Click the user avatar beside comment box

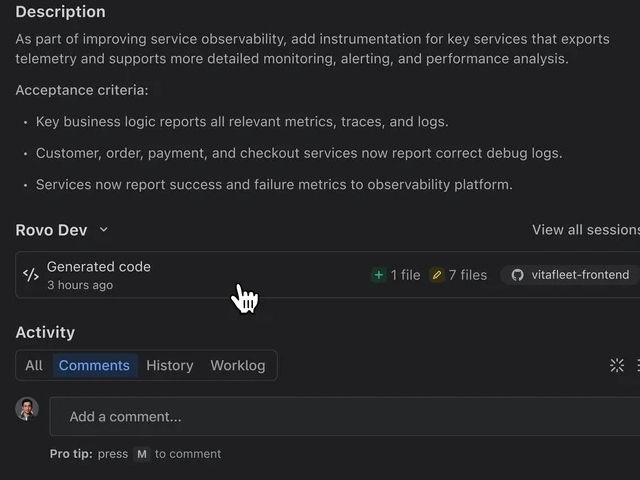click(27, 408)
